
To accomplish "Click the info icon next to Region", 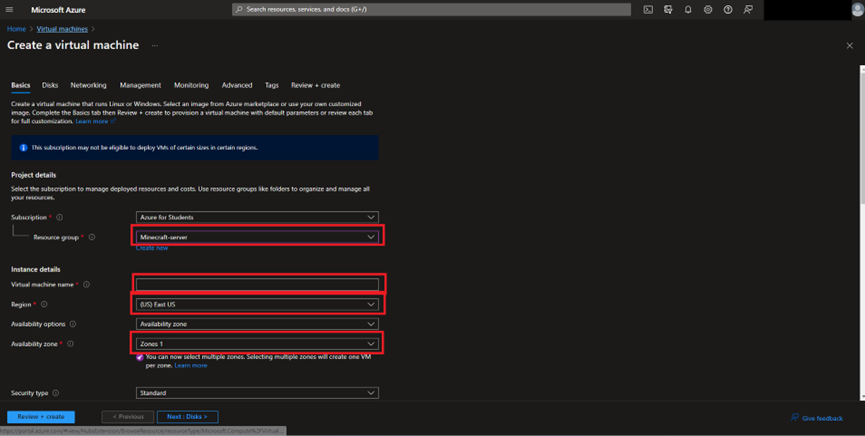I will 44,304.
